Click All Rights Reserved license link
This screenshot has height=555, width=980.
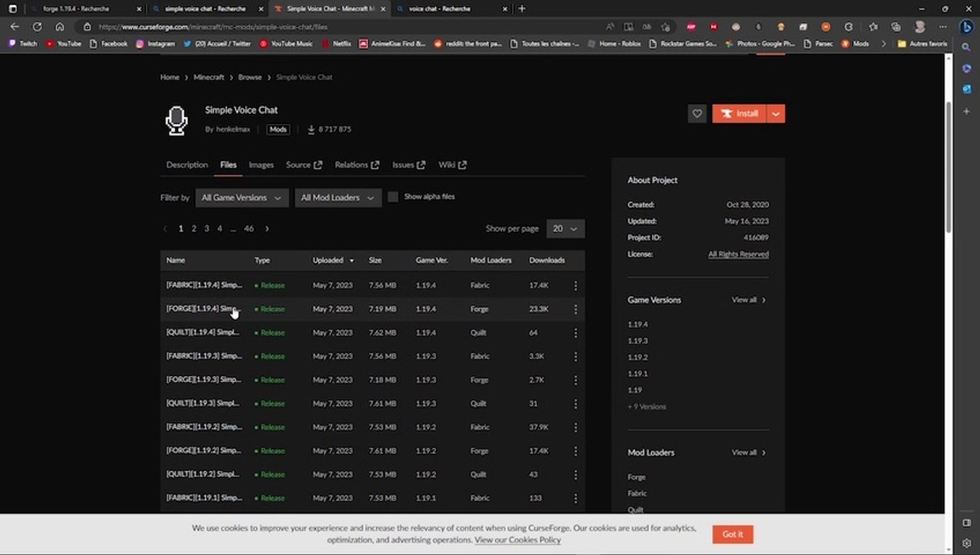738,254
